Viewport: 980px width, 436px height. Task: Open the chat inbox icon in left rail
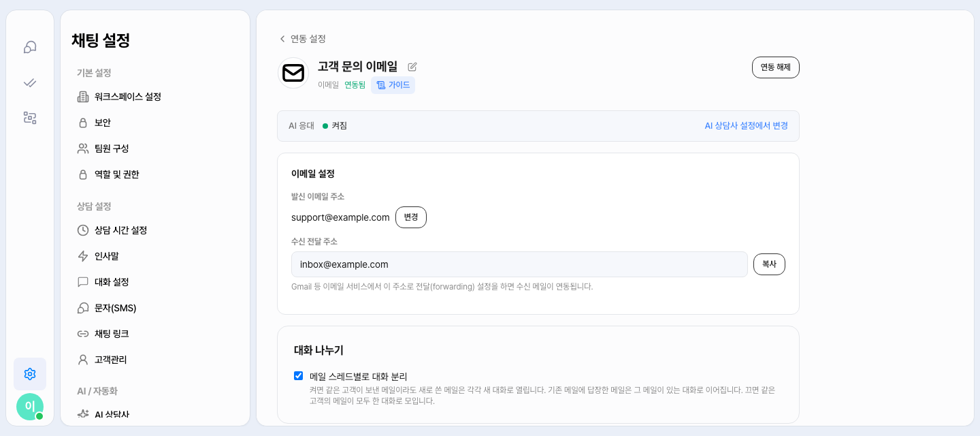coord(30,47)
